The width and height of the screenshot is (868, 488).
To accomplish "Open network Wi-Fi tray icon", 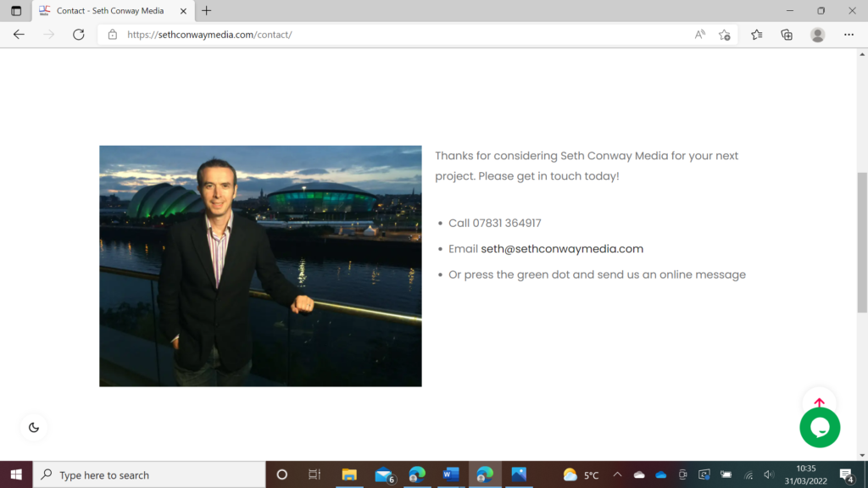I will pyautogui.click(x=748, y=474).
